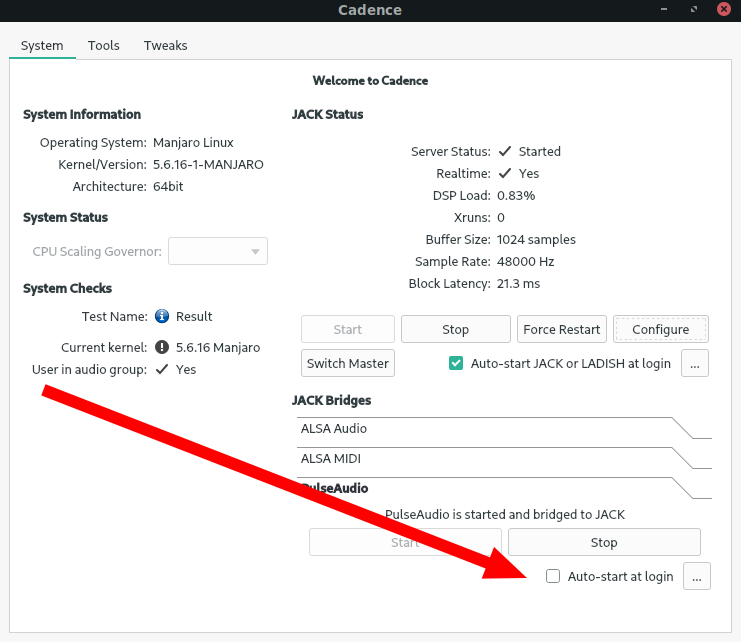
Task: Expand the ALSA MIDI bridge section
Action: pyautogui.click(x=504, y=459)
